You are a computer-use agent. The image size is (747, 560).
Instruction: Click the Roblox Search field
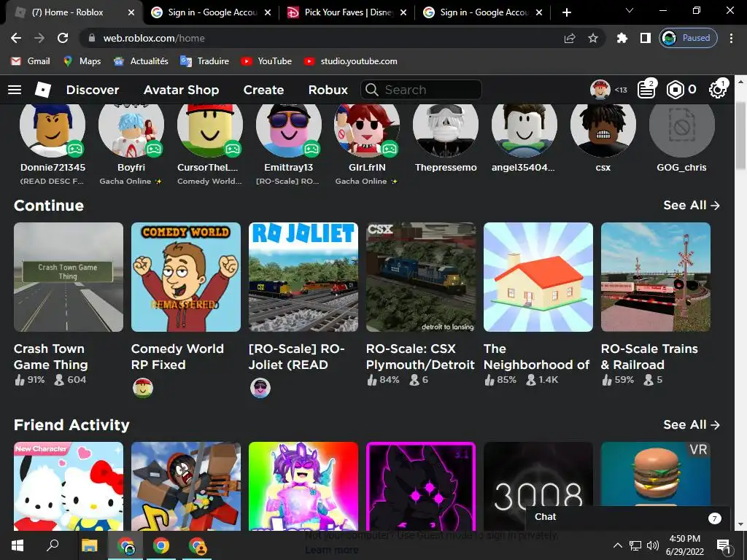click(x=421, y=90)
